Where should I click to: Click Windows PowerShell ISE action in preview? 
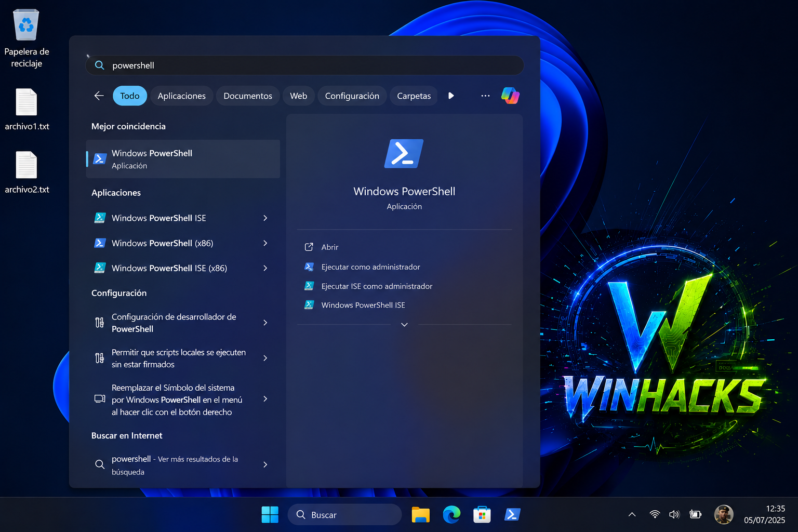(363, 305)
